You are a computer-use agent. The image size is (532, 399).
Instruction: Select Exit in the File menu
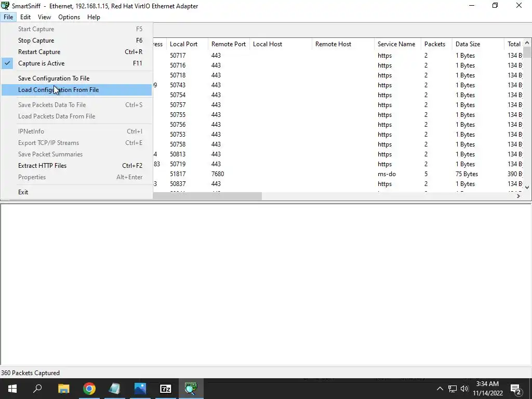pyautogui.click(x=77, y=192)
